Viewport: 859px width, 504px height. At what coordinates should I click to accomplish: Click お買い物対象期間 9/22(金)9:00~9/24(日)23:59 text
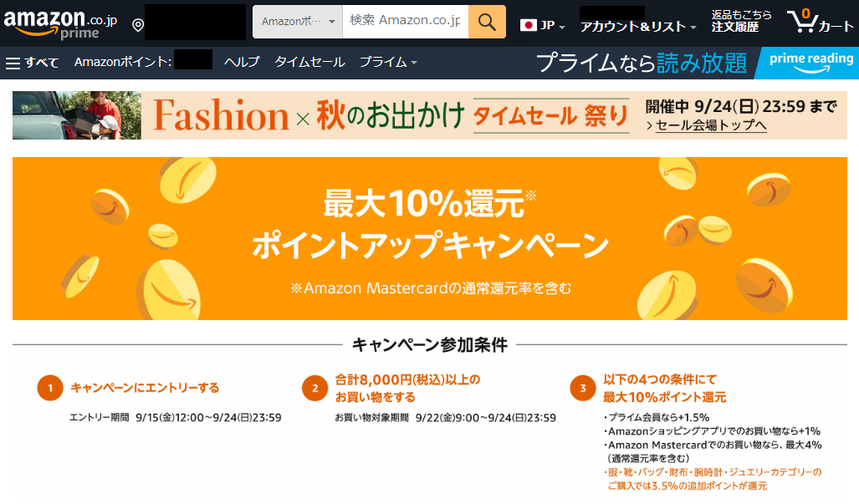(x=445, y=418)
